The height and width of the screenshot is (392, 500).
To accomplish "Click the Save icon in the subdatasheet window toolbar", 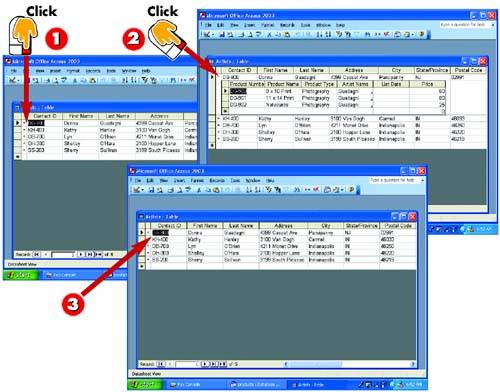I will [222, 34].
